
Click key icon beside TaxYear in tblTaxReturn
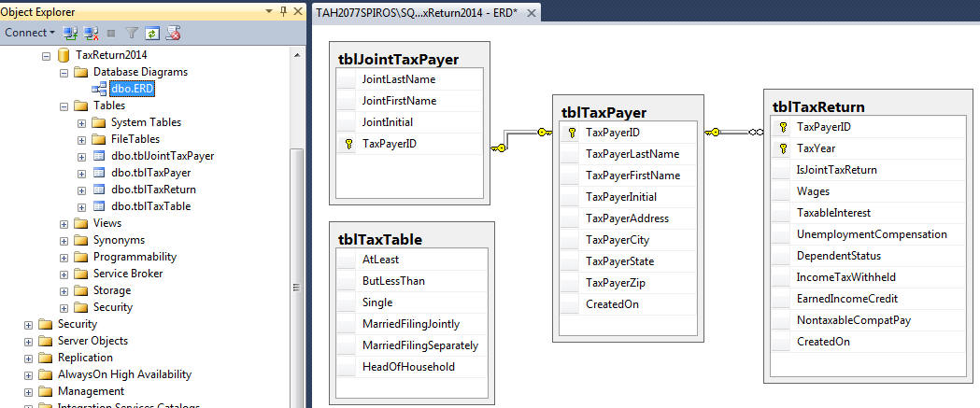[x=783, y=148]
